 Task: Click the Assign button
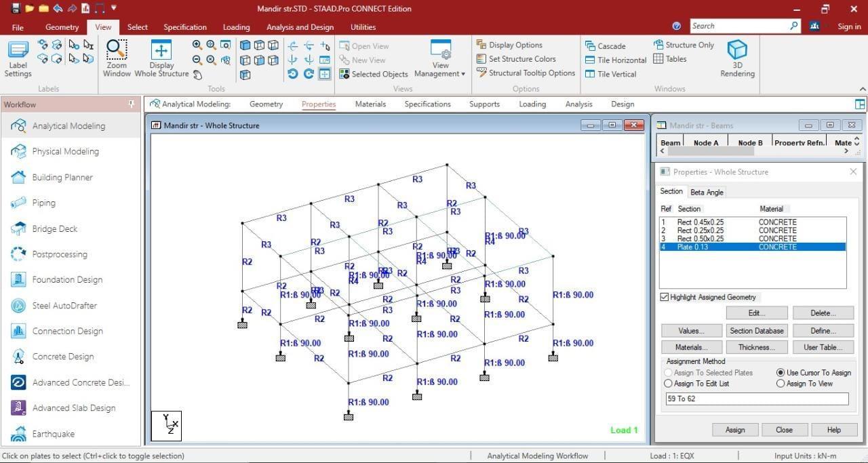(735, 430)
